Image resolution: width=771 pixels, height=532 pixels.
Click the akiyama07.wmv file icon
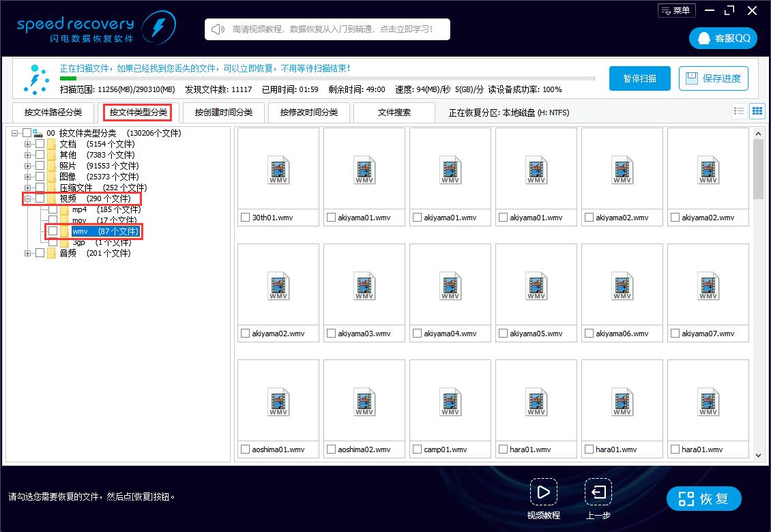tap(708, 286)
